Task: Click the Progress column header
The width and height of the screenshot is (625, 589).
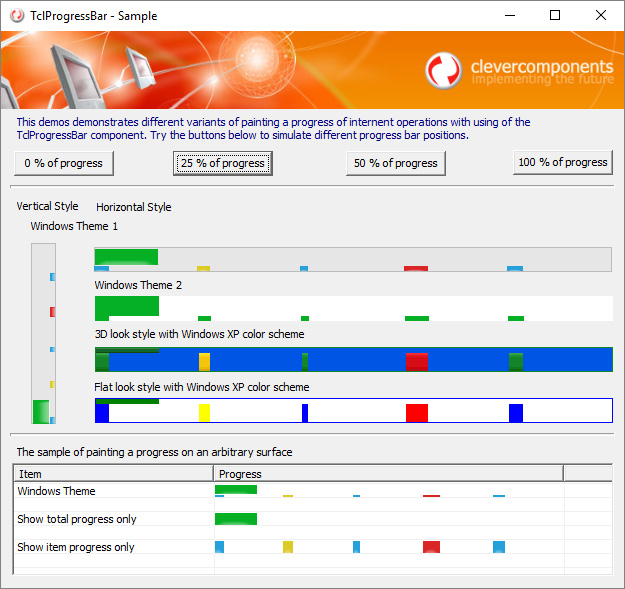Action: [x=388, y=474]
